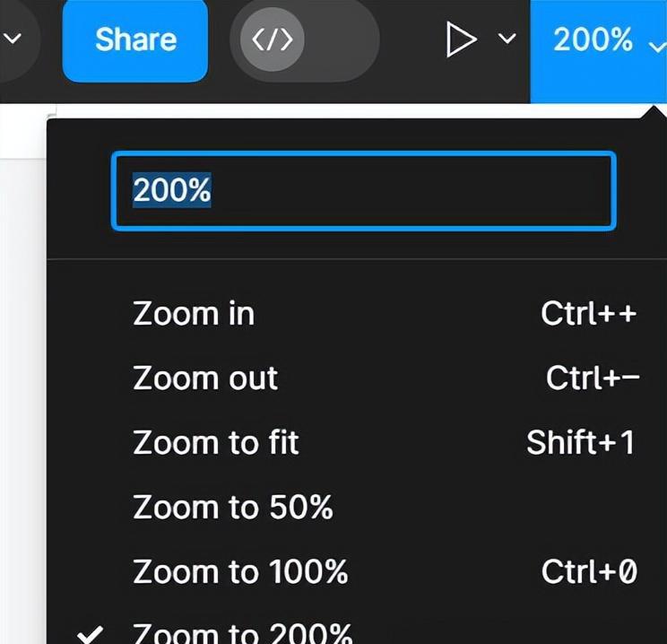Start presentation with the play icon

[462, 40]
